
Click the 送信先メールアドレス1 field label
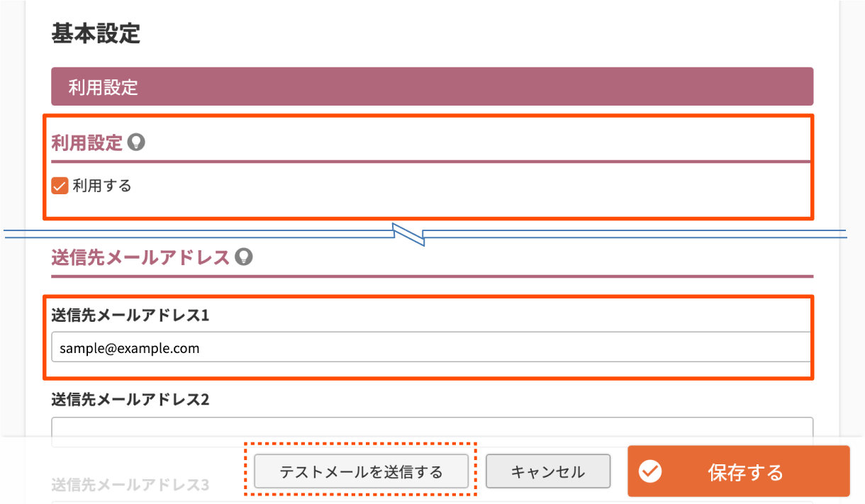[130, 315]
